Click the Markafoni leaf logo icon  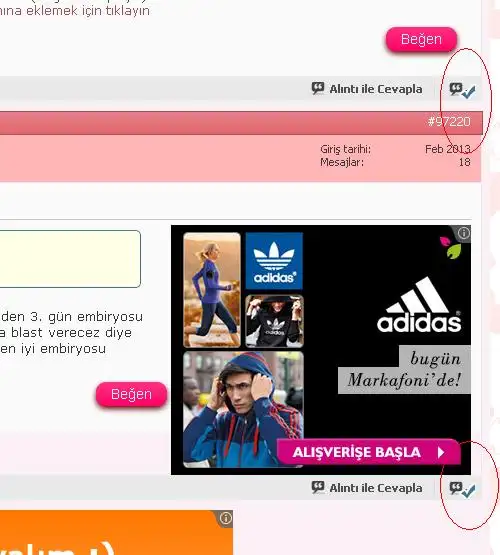pyautogui.click(x=450, y=247)
